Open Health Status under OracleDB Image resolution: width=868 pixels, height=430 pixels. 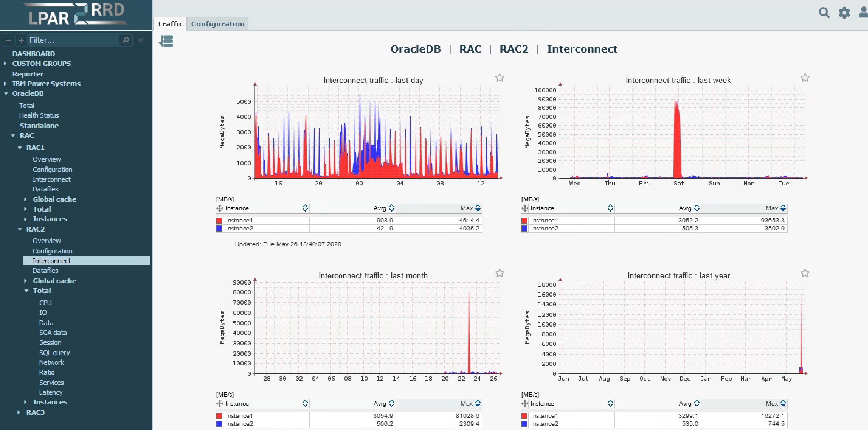click(x=39, y=115)
